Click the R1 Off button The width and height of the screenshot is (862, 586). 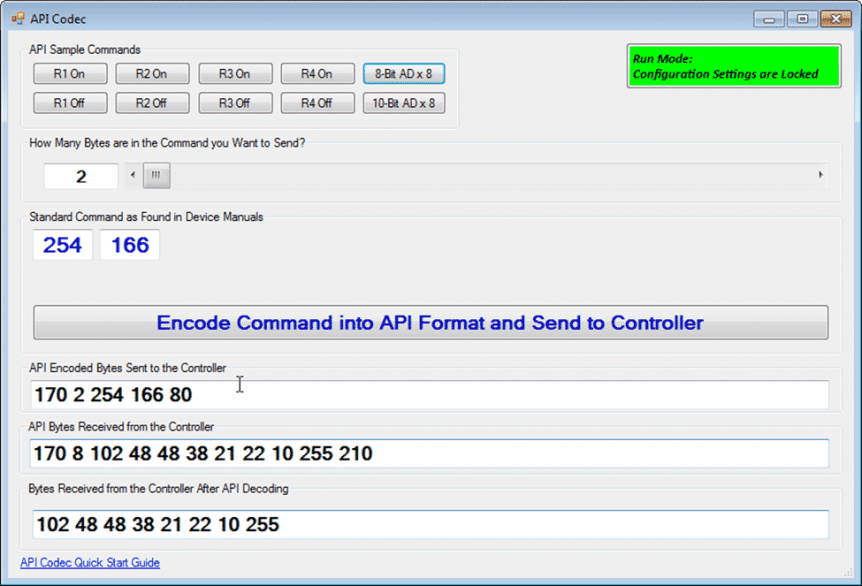(70, 103)
